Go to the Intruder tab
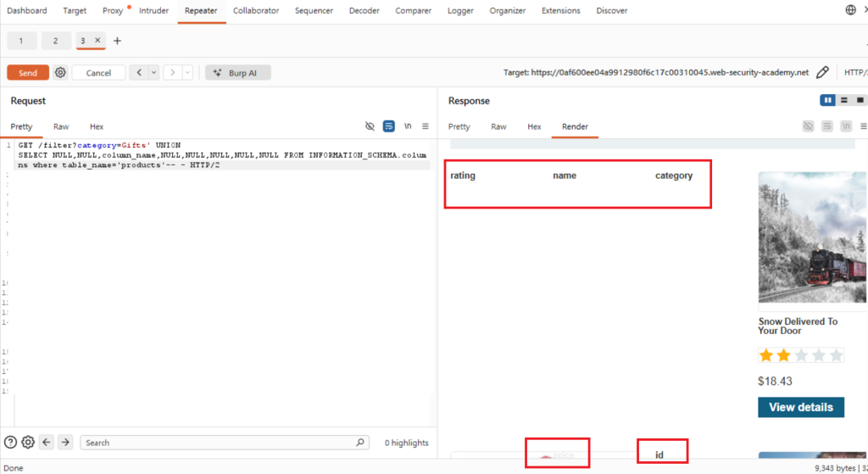The width and height of the screenshot is (868, 474). (153, 10)
